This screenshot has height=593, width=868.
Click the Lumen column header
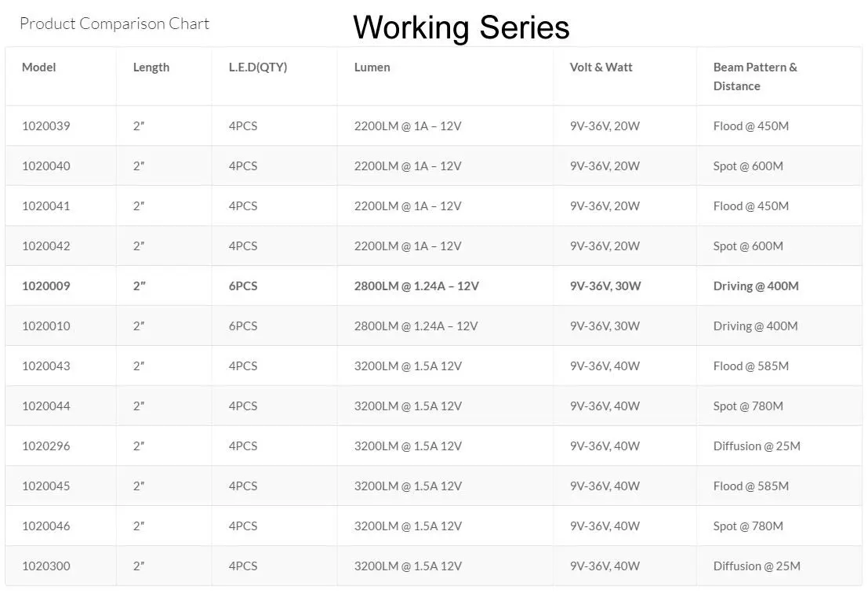click(372, 67)
